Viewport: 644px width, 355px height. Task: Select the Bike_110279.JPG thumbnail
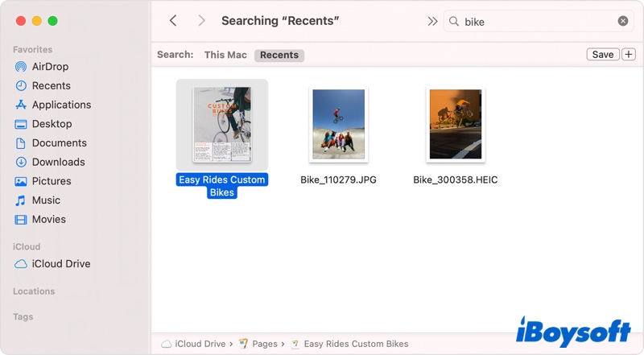(x=338, y=124)
